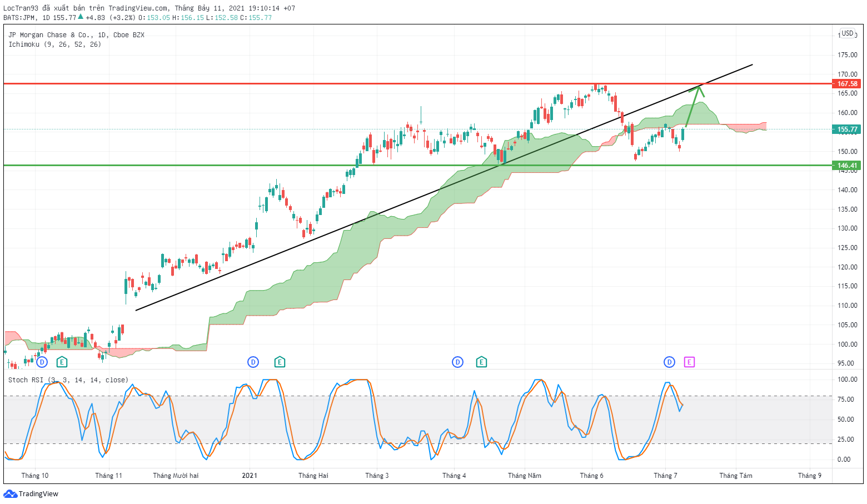Click the 50.00 Stoch RSI axis value
The image size is (867, 504).
click(846, 420)
